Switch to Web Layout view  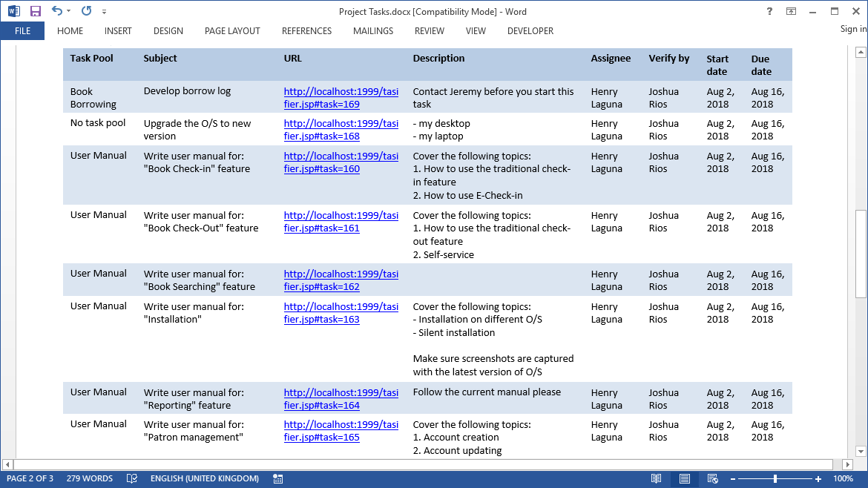tap(712, 478)
